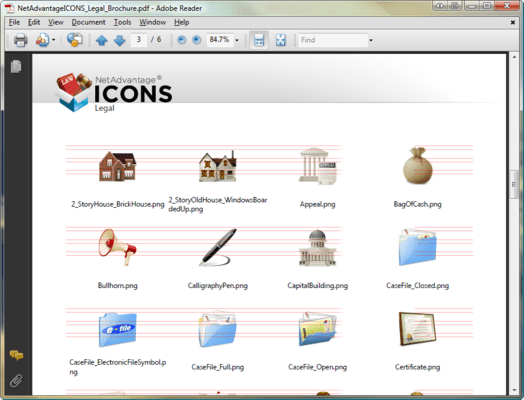Image resolution: width=524 pixels, height=400 pixels.
Task: Click the 2_StoryOldHouse_WindowsBoardedUp.png label
Action: pyautogui.click(x=218, y=205)
